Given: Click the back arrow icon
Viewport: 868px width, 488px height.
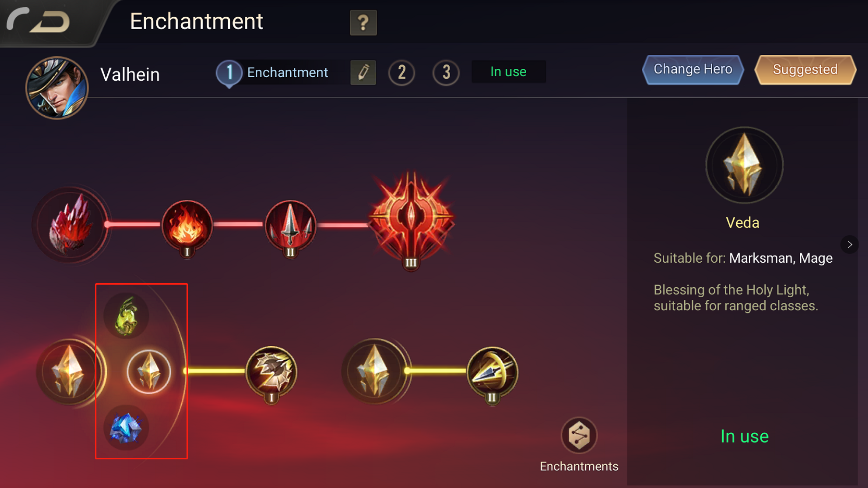Looking at the screenshot, I should pos(38,21).
